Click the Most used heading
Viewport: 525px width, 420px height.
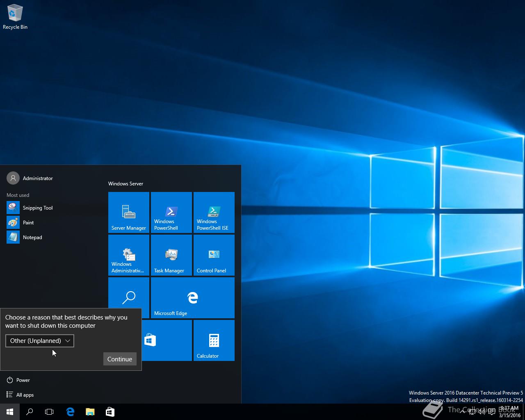click(x=18, y=195)
